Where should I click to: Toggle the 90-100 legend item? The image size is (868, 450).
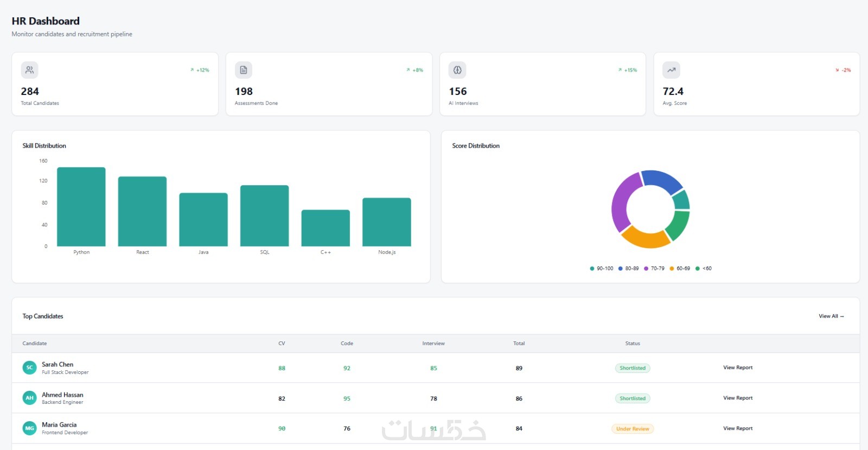tap(602, 268)
